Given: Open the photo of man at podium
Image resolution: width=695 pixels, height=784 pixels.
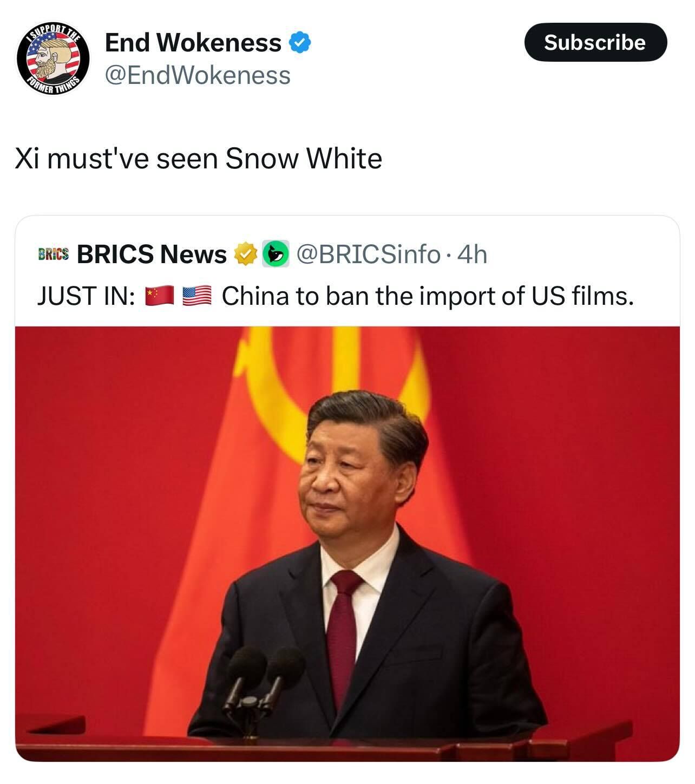Looking at the screenshot, I should 347,544.
